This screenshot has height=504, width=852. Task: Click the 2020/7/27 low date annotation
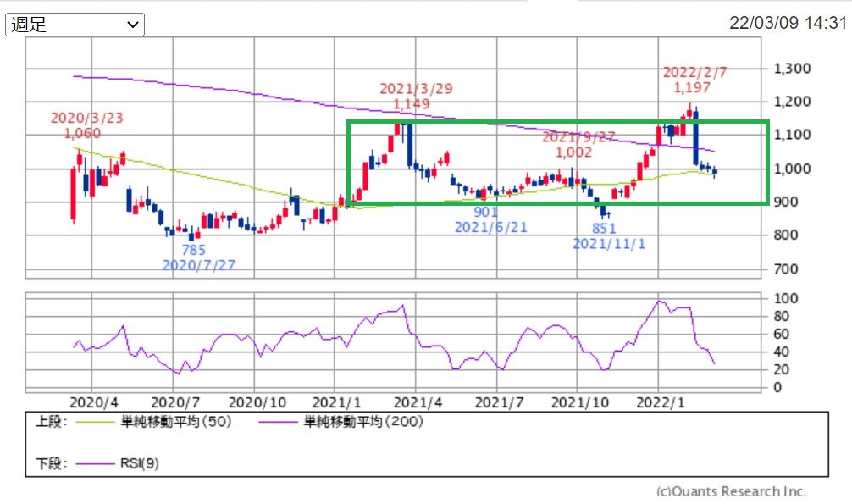[199, 265]
